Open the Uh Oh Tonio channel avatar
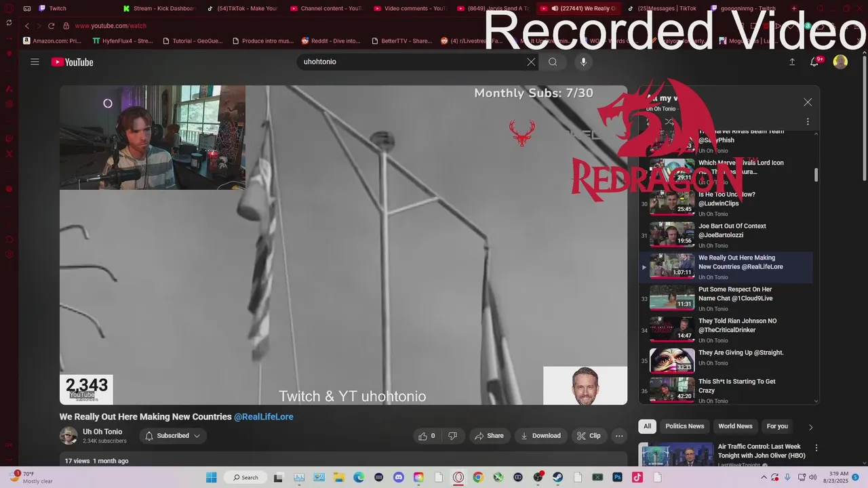 [x=68, y=436]
